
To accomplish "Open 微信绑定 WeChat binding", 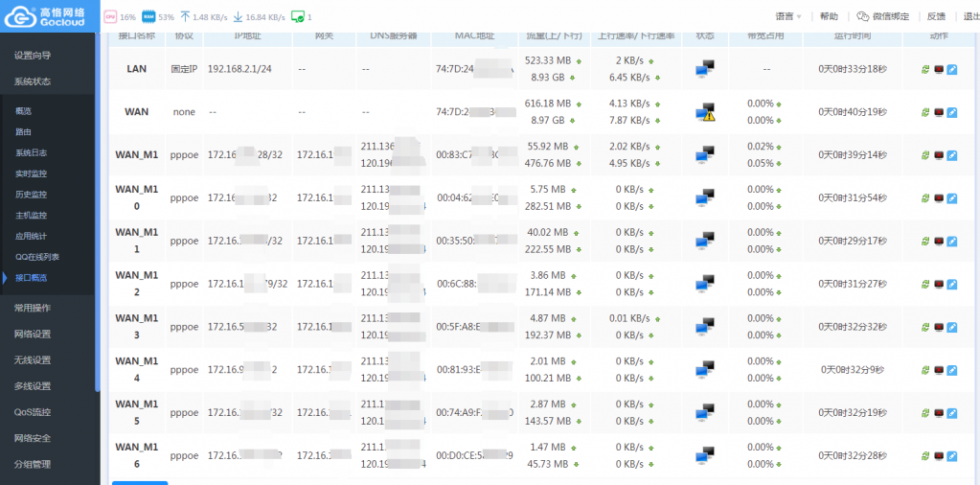I will pyautogui.click(x=891, y=17).
